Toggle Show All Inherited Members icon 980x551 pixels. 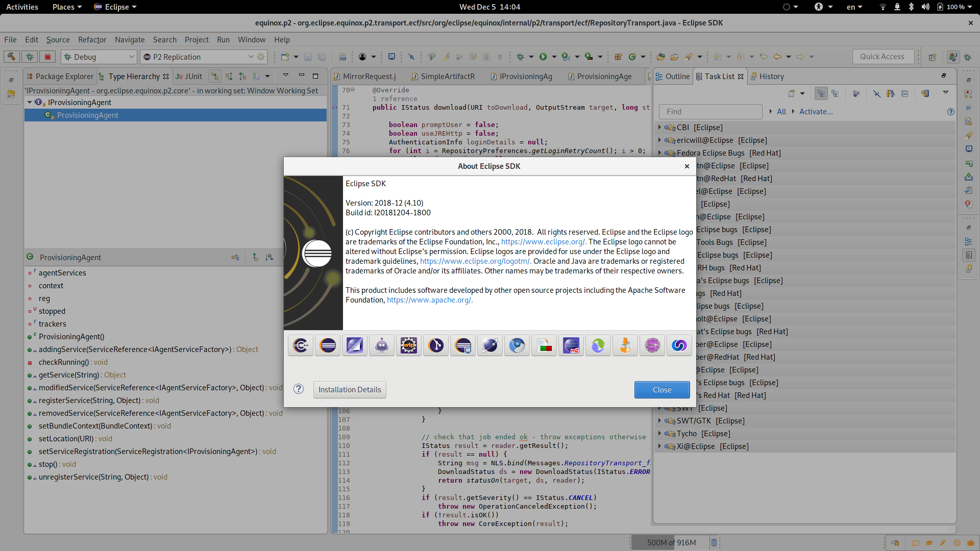click(255, 257)
